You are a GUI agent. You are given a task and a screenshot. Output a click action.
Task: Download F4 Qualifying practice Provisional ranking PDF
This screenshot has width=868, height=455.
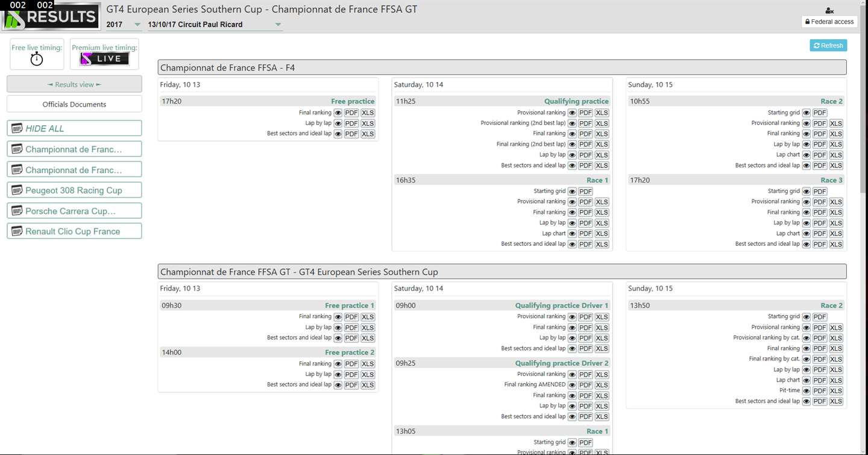click(x=585, y=113)
